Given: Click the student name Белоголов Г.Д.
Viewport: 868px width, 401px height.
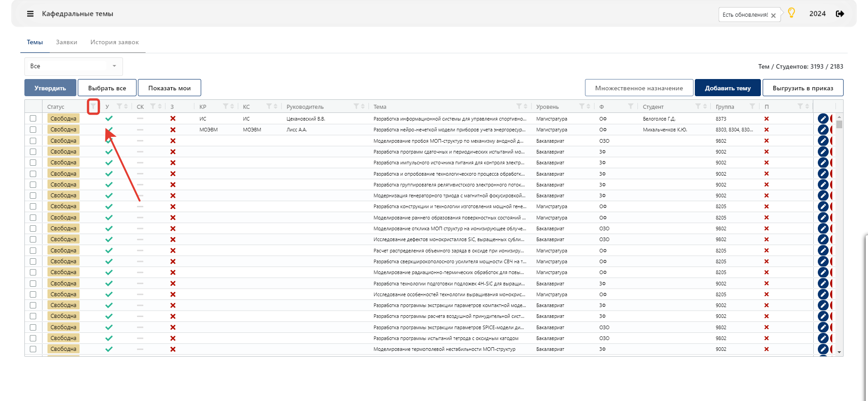Looking at the screenshot, I should (659, 119).
